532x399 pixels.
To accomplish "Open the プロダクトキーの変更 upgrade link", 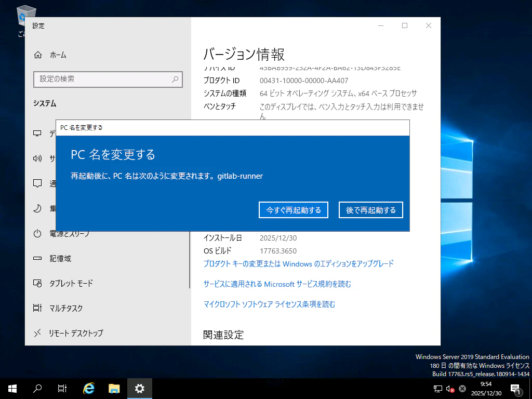I will [299, 264].
